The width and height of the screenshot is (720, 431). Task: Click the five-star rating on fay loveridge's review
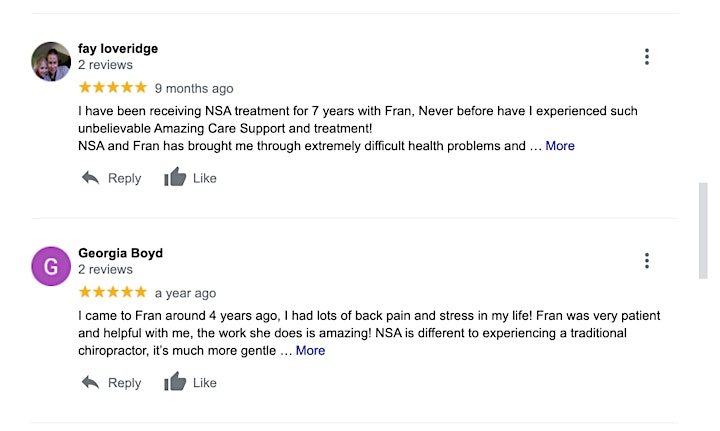coord(112,87)
